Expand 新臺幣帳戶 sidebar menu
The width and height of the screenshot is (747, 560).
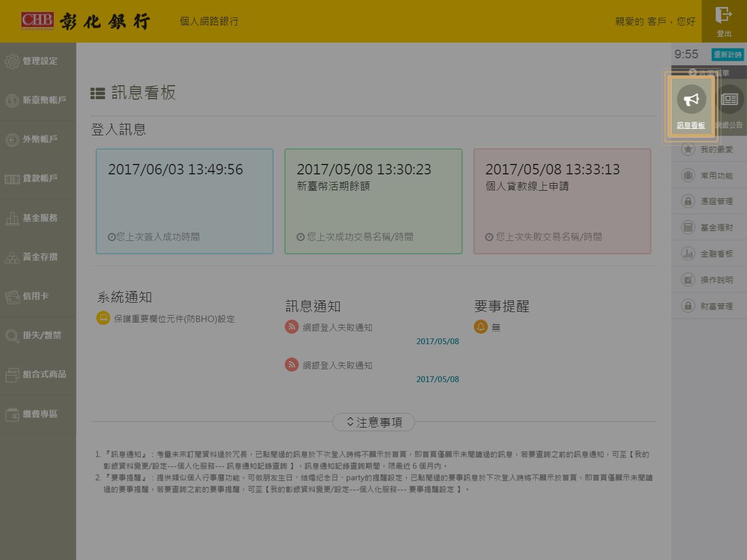[38, 100]
